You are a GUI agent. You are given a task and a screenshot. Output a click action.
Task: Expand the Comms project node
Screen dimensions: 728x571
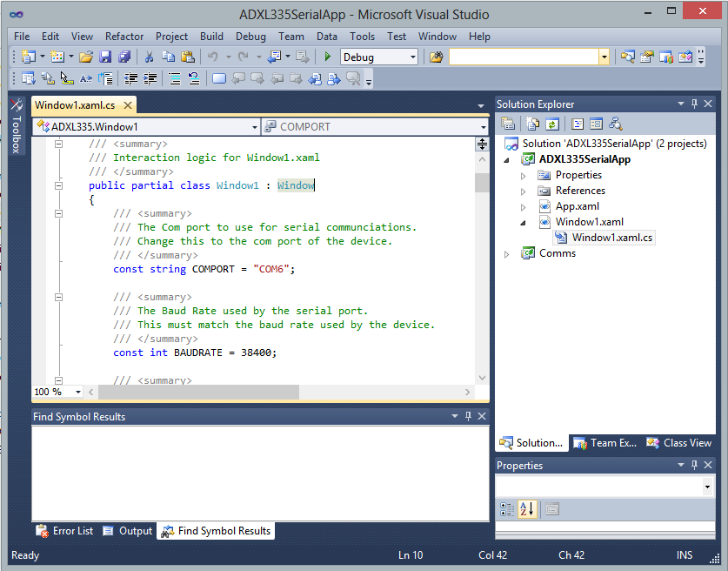pyautogui.click(x=506, y=254)
